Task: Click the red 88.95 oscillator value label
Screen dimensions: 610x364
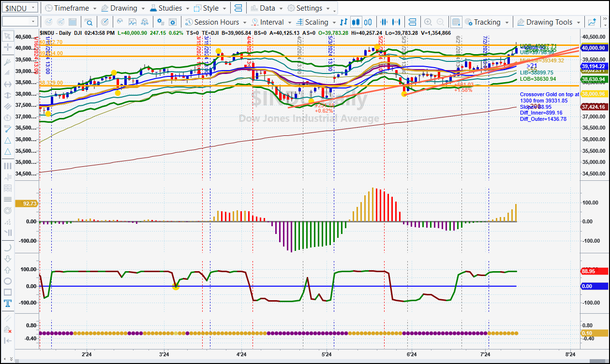Action: point(594,271)
